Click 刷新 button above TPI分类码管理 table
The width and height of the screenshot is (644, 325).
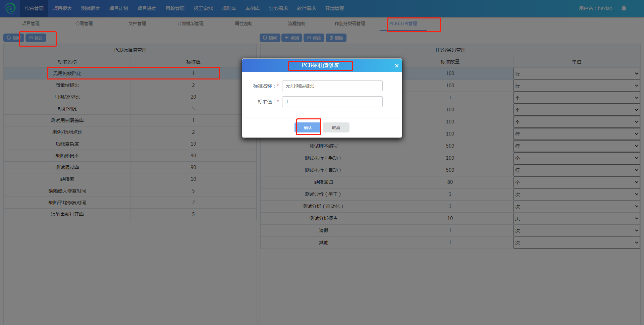(270, 38)
